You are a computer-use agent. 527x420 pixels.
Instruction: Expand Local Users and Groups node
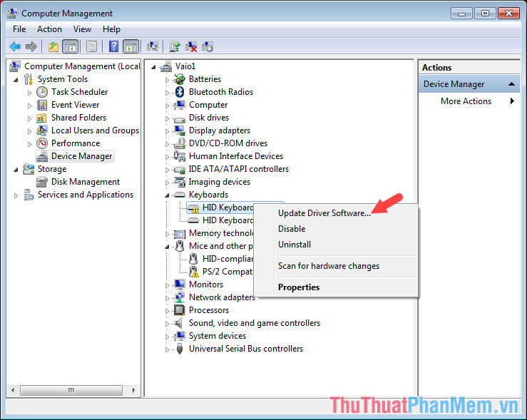click(29, 131)
